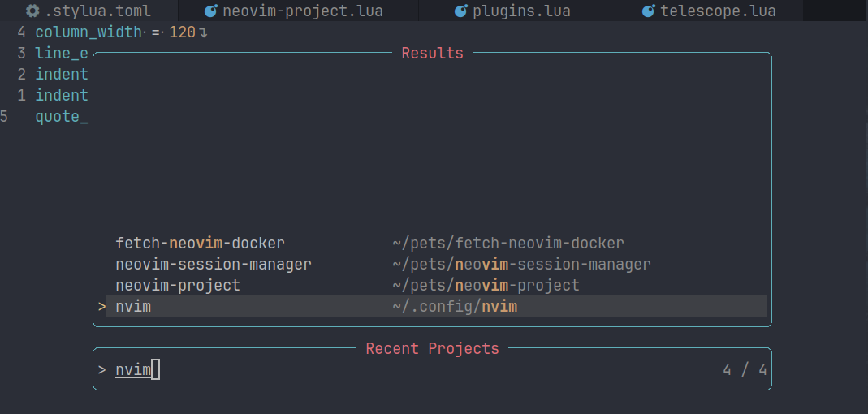This screenshot has width=868, height=414.
Task: Click the selection caret beside nvim result
Action: pos(101,306)
